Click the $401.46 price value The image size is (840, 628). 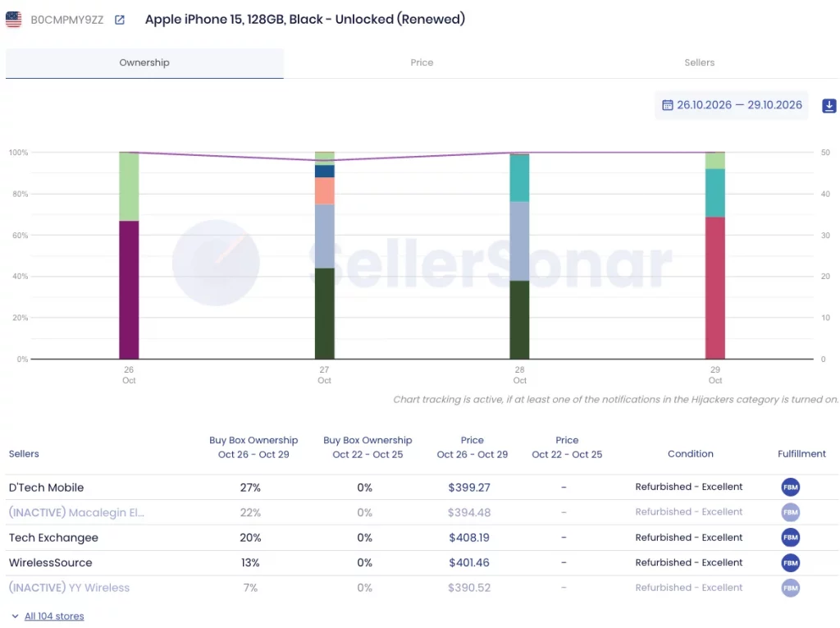469,562
